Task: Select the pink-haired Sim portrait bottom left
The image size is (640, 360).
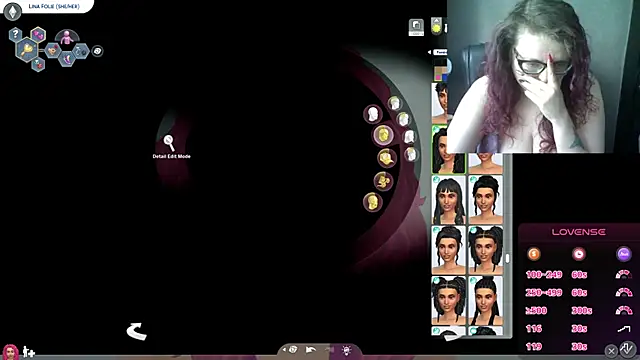Action: pos(10,352)
